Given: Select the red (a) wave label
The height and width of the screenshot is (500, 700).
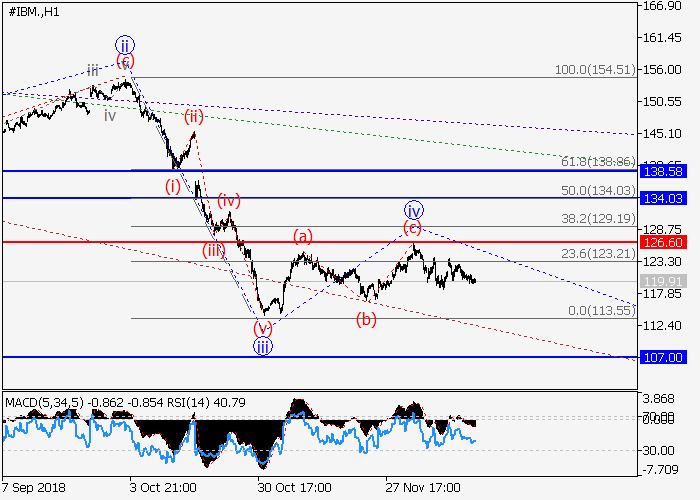Looking at the screenshot, I should (303, 236).
